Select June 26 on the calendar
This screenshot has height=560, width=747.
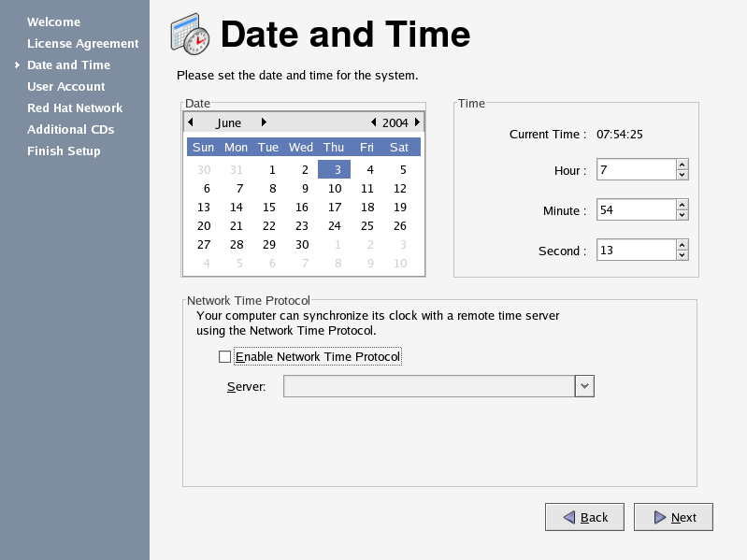point(400,225)
